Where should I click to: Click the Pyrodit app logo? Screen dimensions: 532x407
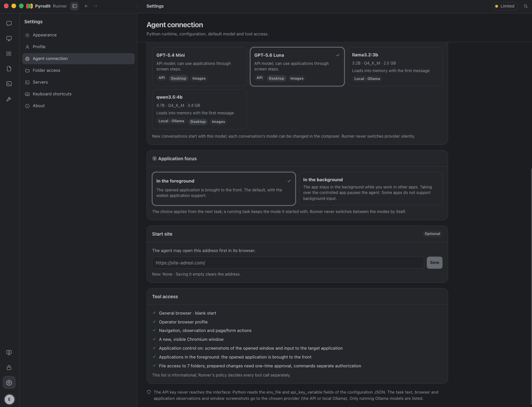tap(30, 6)
